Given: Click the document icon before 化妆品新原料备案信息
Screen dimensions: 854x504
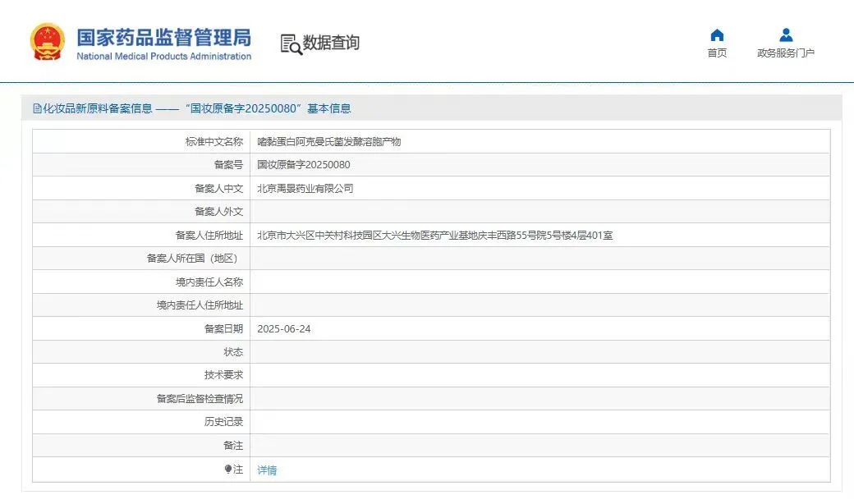Looking at the screenshot, I should [37, 108].
